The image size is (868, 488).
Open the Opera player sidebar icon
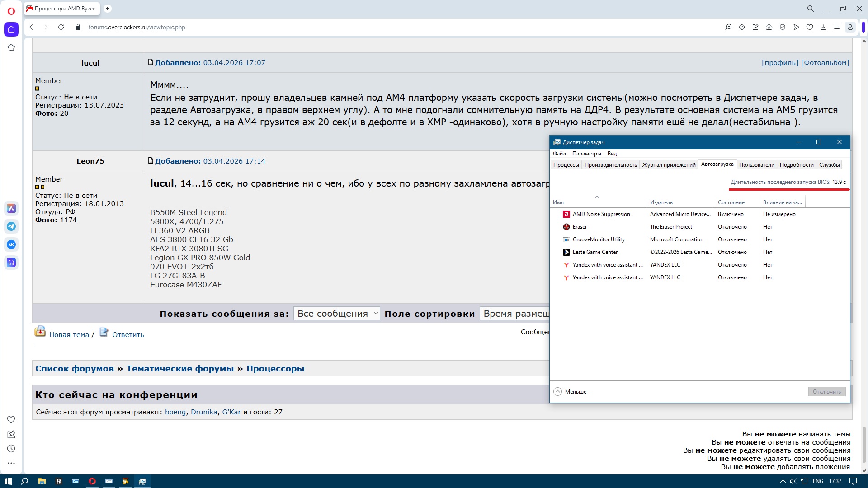(11, 263)
